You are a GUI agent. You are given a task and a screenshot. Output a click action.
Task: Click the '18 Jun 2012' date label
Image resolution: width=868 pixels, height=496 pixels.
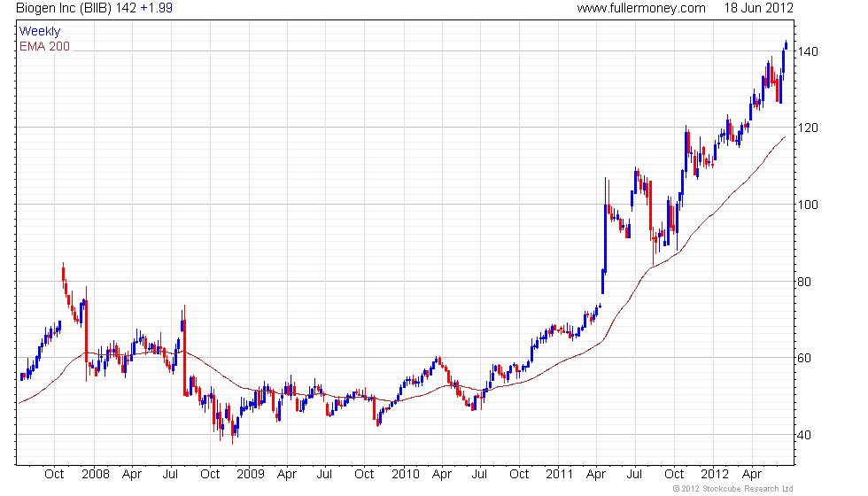(758, 8)
